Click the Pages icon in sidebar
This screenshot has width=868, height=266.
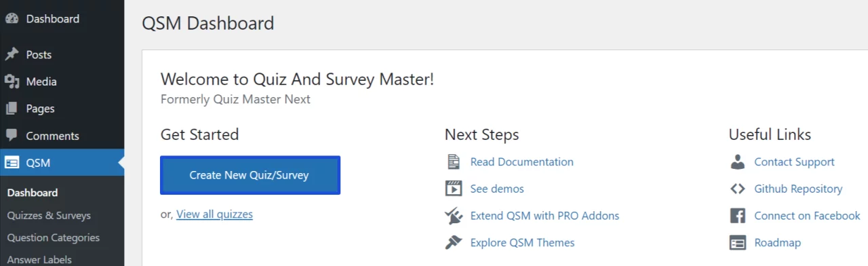12,109
